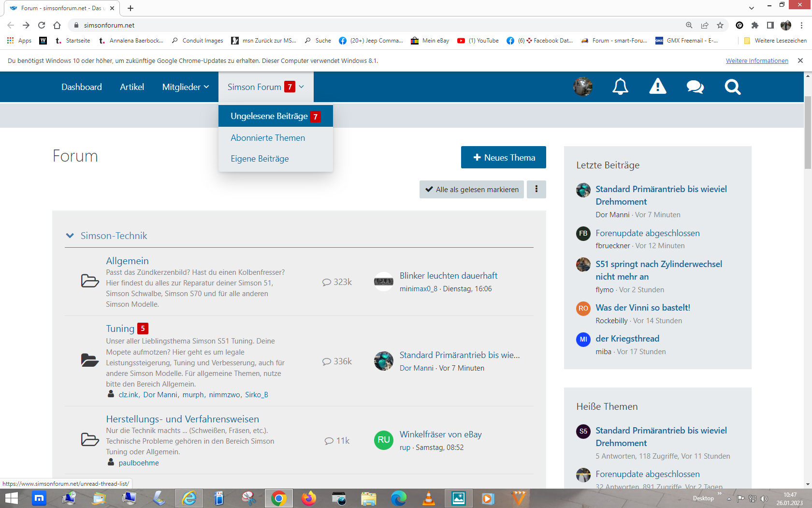Click the search magnifier in forum header

(732, 87)
